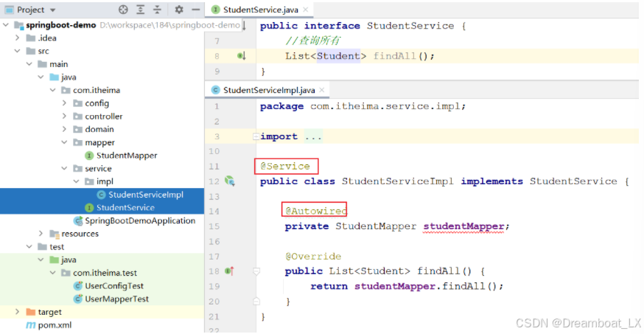
Task: Select pom.xml in the project tree
Action: pyautogui.click(x=55, y=325)
